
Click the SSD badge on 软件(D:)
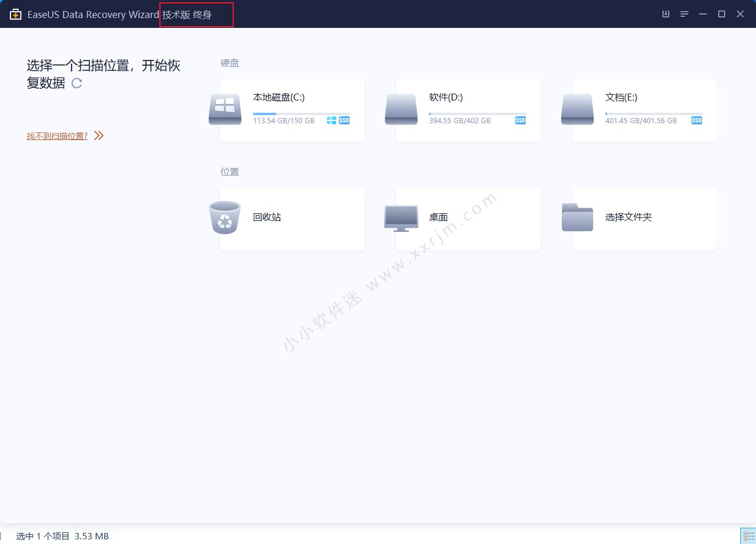coord(520,120)
